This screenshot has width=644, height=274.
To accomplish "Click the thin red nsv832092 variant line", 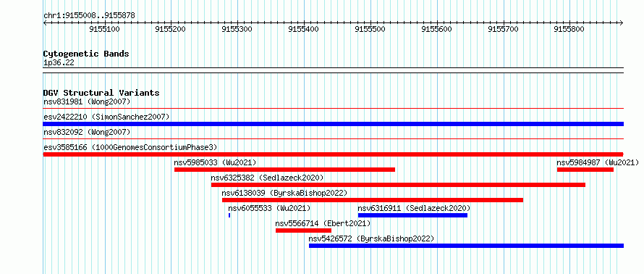I will pyautogui.click(x=333, y=139).
